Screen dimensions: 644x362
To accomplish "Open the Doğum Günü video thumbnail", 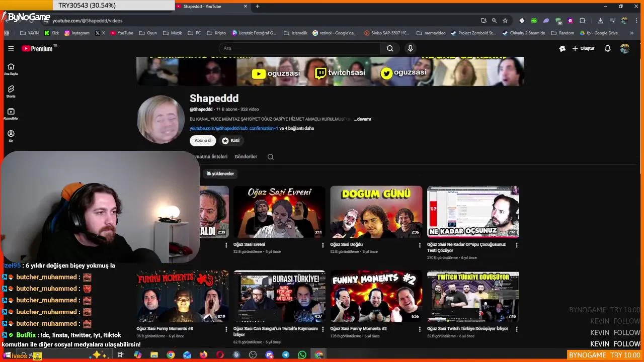I will [376, 212].
